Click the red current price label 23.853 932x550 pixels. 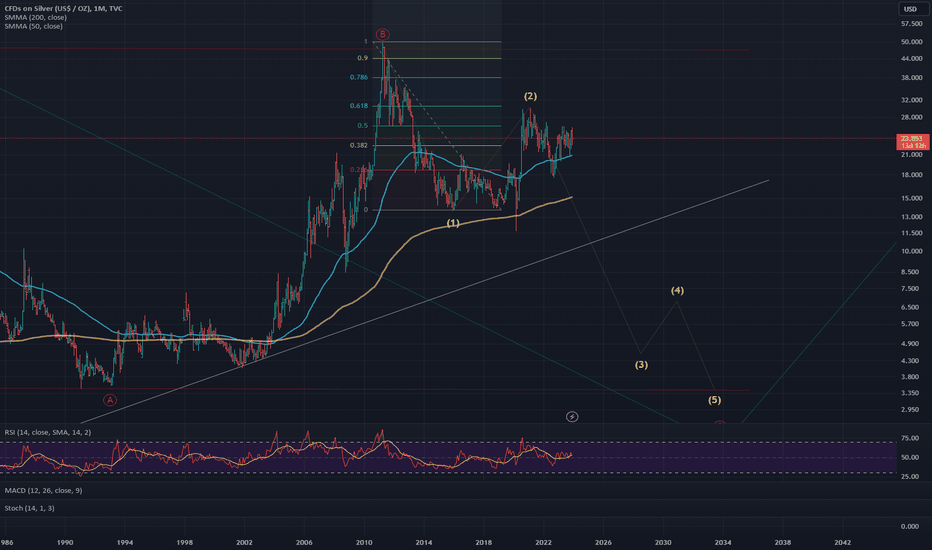click(x=912, y=142)
